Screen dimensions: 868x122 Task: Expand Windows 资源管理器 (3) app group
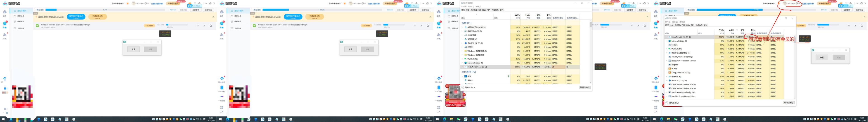(x=462, y=51)
